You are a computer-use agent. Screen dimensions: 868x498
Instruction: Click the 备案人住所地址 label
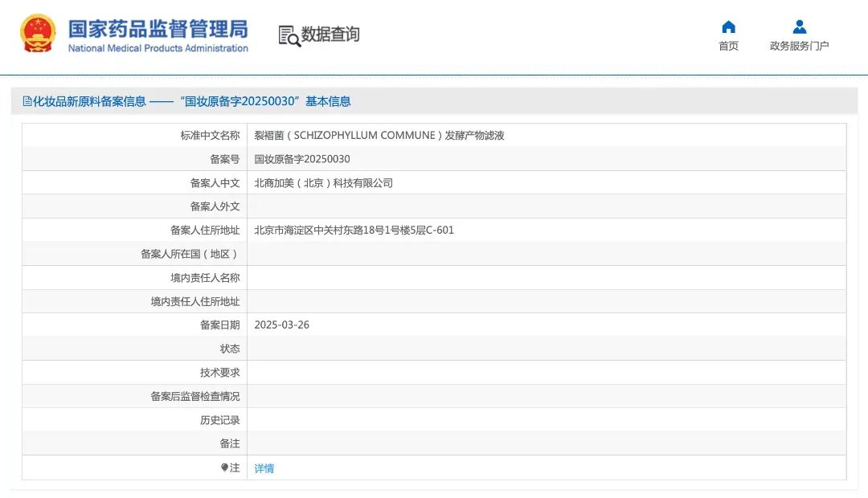205,231
